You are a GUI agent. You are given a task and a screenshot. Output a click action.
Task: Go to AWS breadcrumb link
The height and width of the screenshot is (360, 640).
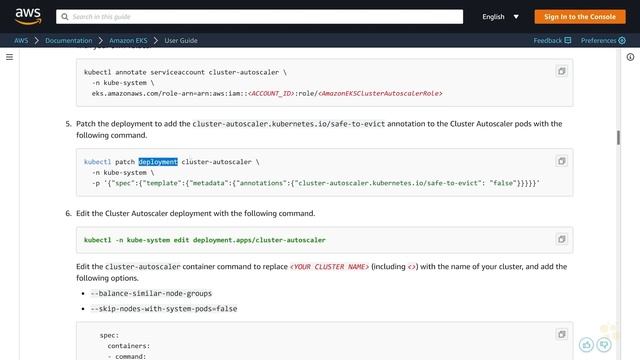coord(21,40)
